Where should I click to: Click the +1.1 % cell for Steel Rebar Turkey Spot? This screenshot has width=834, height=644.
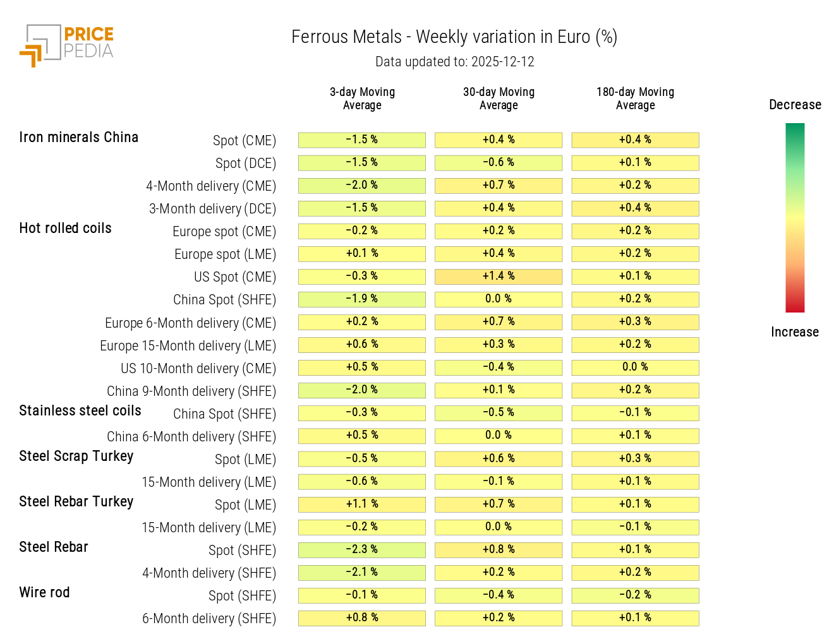362,504
